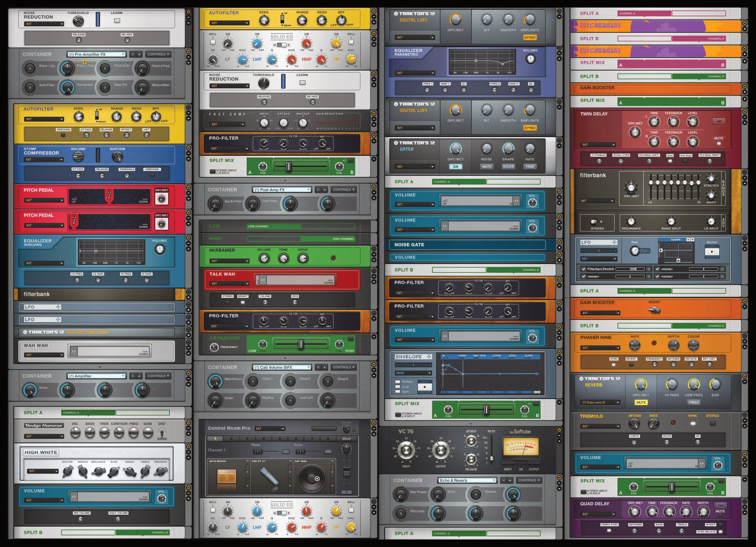Viewport: 756px width, 547px height.
Task: Toggle the ON button in Traktor's 12 Gater
Action: coord(455,167)
